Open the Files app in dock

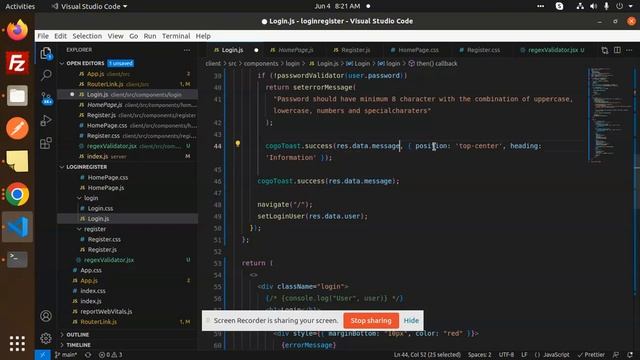[17, 96]
